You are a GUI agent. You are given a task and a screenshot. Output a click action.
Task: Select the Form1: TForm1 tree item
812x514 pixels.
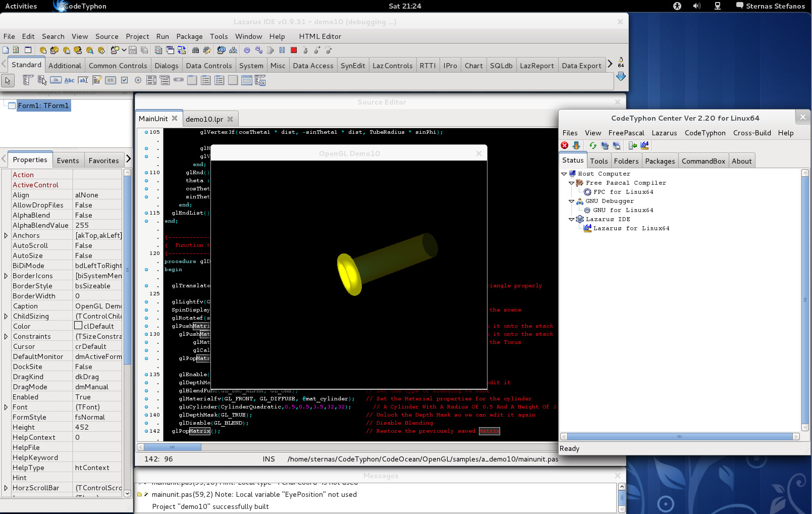[x=43, y=106]
